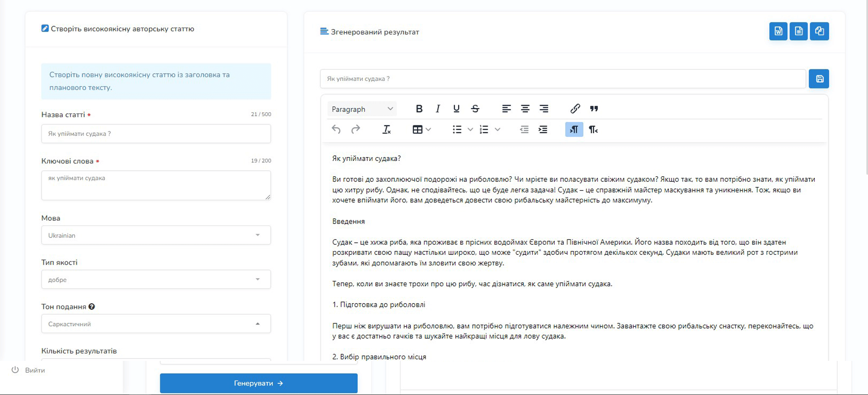Create a numbered list
This screenshot has width=868, height=395.
pos(484,129)
